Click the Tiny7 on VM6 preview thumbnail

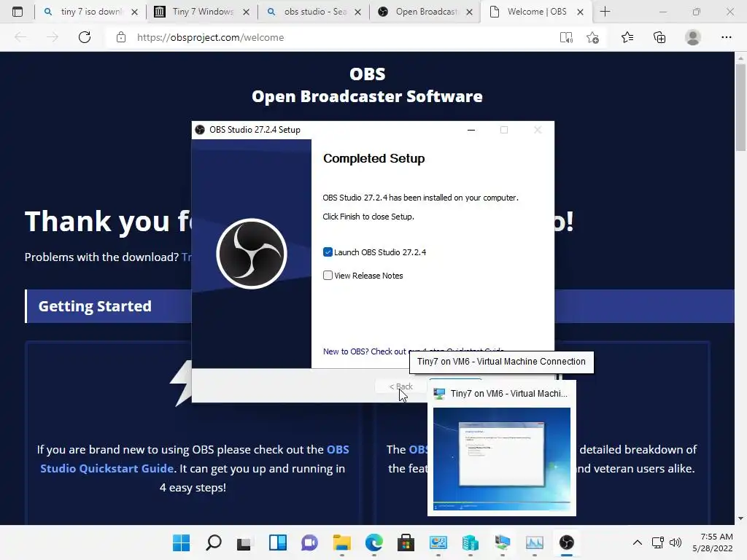[502, 459]
